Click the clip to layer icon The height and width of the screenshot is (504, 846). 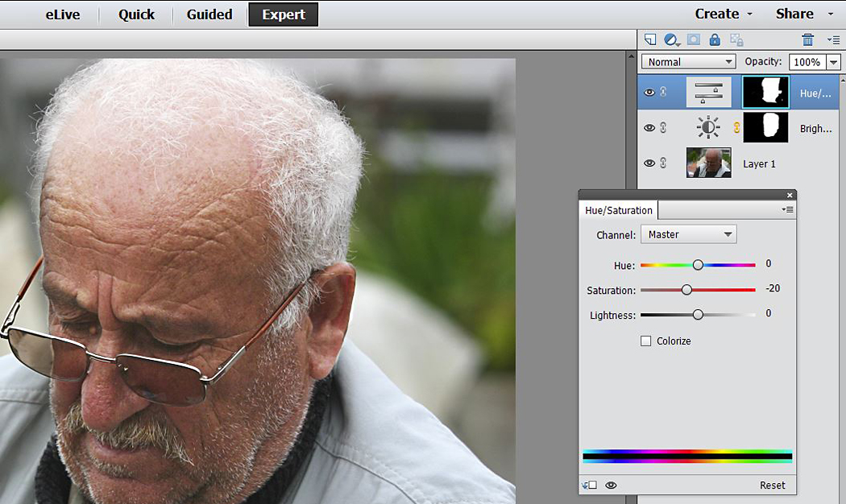click(x=589, y=485)
